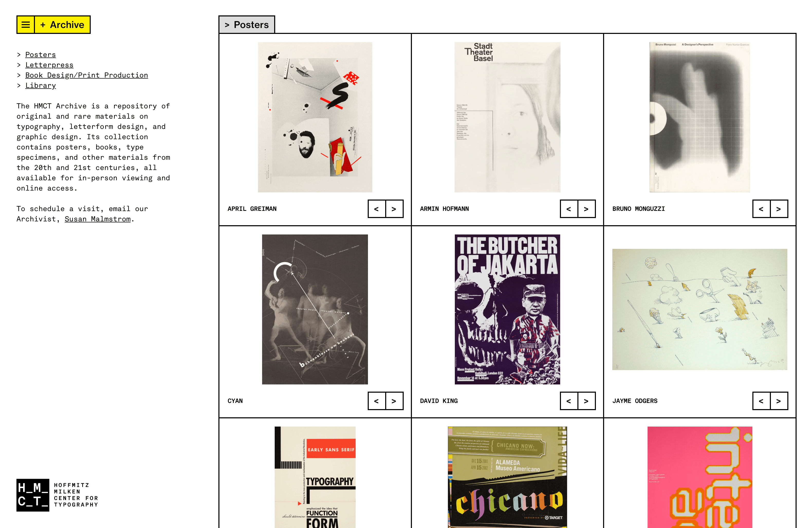Viewport: 812px width, 528px height.
Task: Show next Jayme Odgers poster
Action: (779, 401)
